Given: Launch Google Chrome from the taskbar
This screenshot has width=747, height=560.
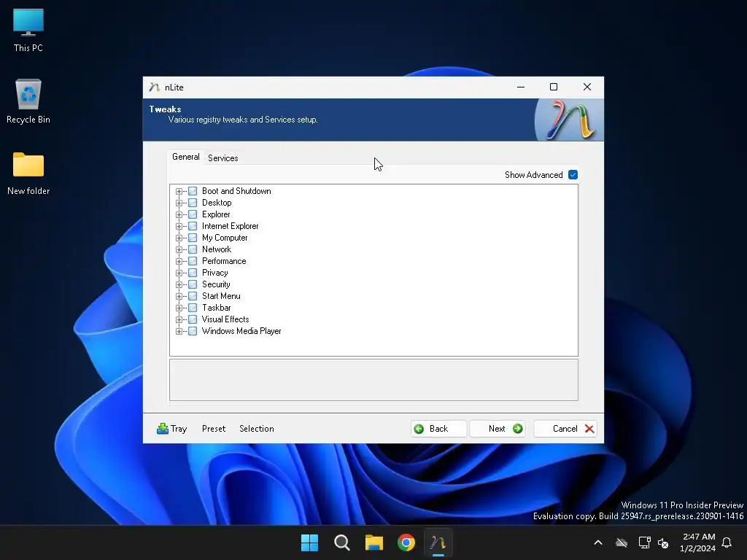Looking at the screenshot, I should (x=406, y=542).
